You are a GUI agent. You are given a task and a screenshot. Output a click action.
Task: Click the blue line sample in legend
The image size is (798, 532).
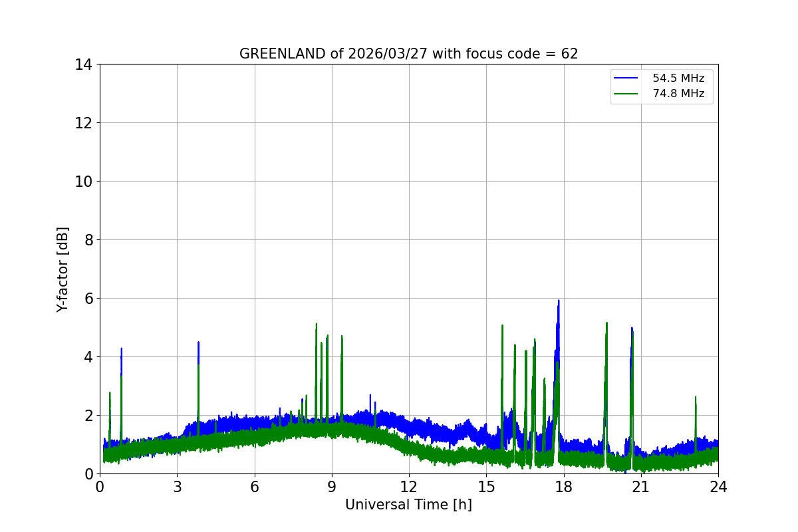click(626, 78)
